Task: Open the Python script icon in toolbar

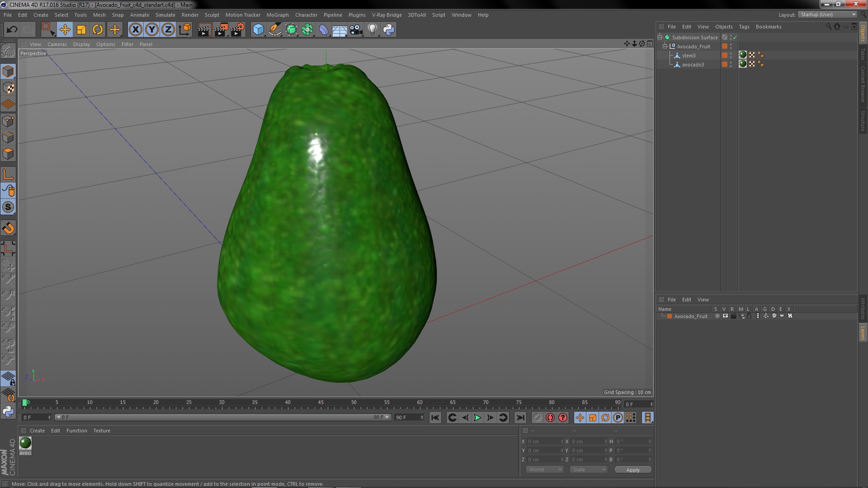Action: click(388, 30)
